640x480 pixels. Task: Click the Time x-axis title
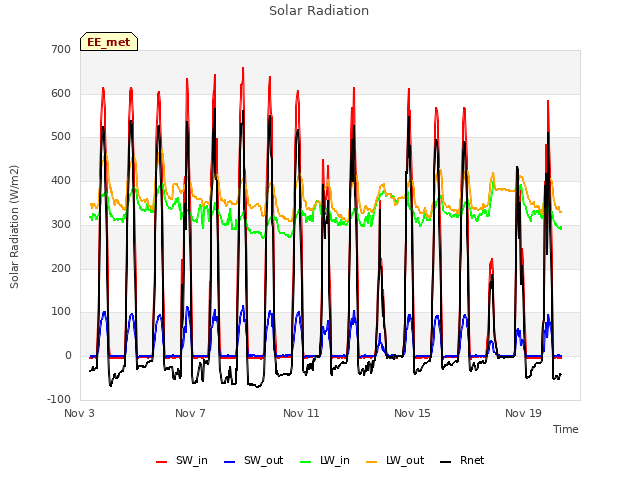coord(566,429)
